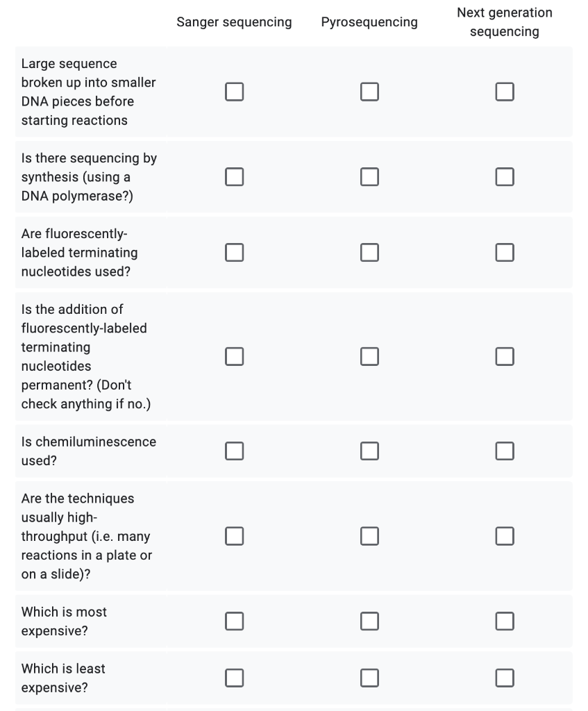Choose Sanger sequencing as least expensive

(235, 678)
